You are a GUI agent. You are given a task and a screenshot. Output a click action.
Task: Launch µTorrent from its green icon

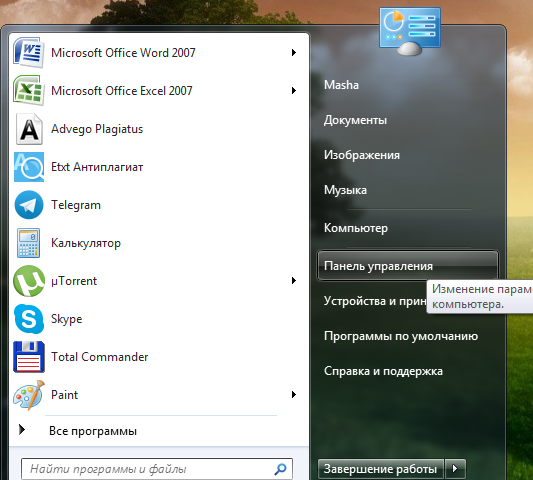coord(29,281)
